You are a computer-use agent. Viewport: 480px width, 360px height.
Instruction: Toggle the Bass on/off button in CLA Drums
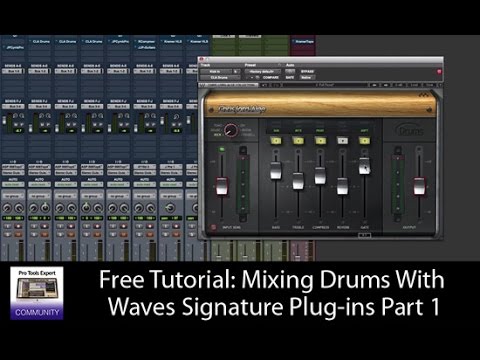(x=276, y=141)
